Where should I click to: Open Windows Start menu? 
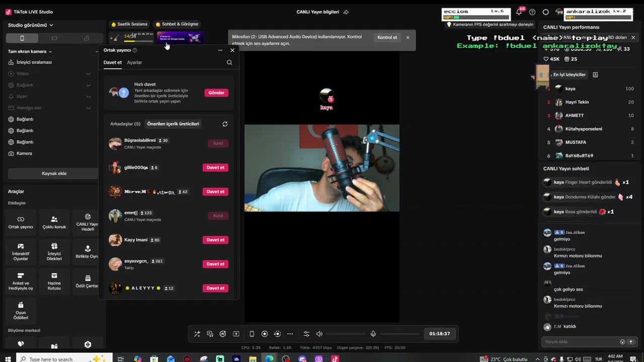[7, 359]
